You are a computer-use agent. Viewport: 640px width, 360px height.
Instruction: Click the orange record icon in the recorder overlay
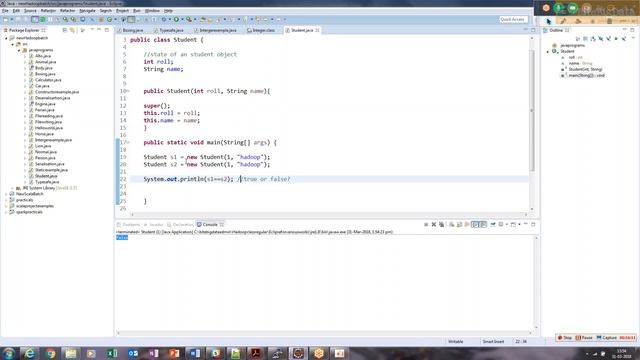(x=546, y=8)
